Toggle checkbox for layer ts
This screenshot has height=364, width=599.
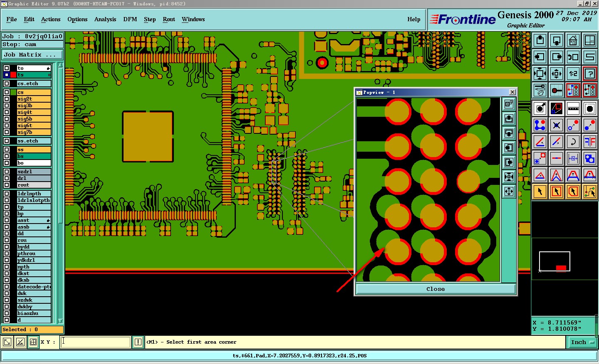point(7,75)
